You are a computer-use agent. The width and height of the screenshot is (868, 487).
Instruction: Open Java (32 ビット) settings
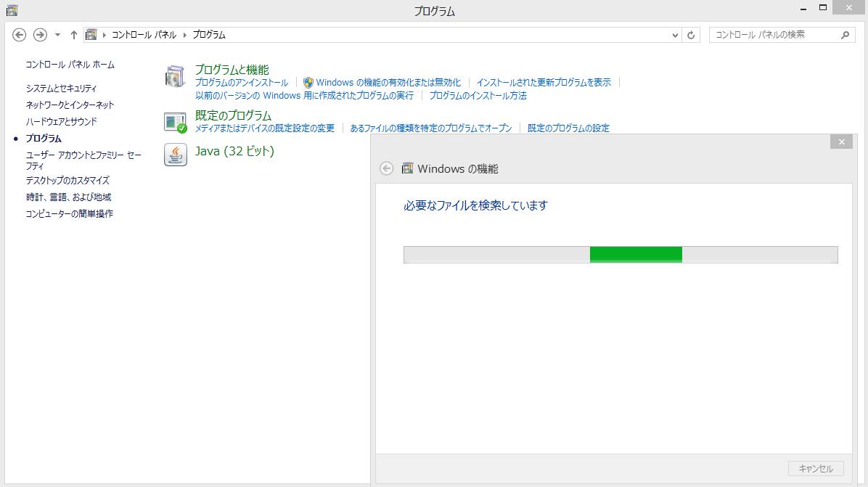point(234,151)
